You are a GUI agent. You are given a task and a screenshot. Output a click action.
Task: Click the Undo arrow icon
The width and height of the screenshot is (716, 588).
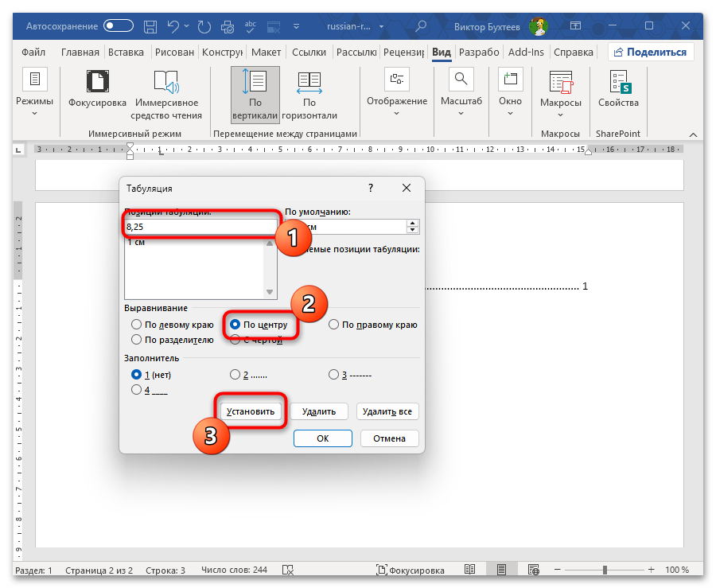173,26
